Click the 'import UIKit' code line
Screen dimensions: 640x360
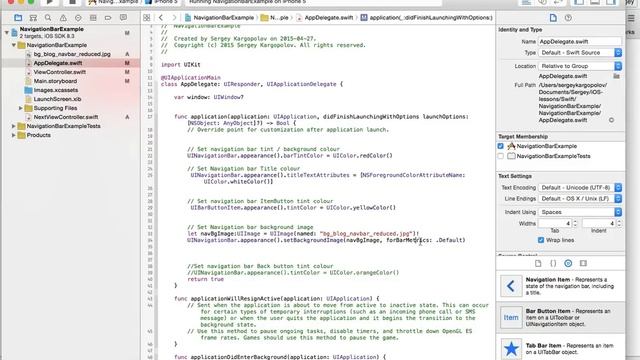pyautogui.click(x=180, y=64)
